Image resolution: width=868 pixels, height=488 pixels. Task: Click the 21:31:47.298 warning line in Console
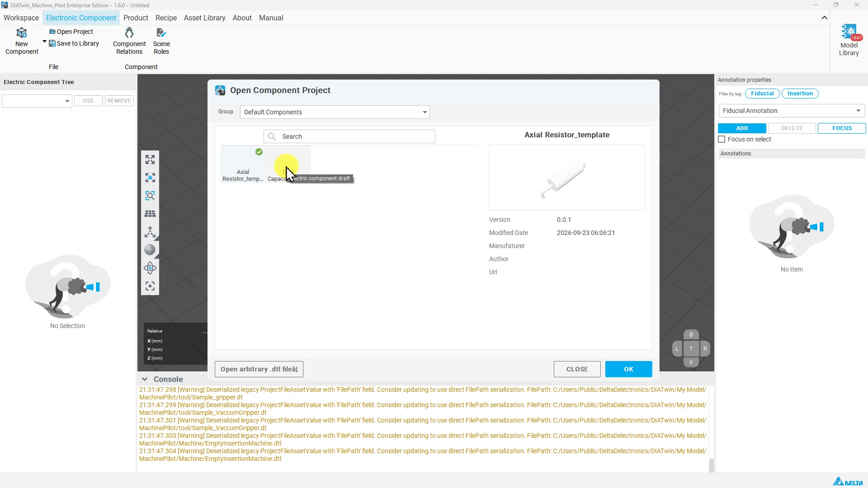coord(423,394)
